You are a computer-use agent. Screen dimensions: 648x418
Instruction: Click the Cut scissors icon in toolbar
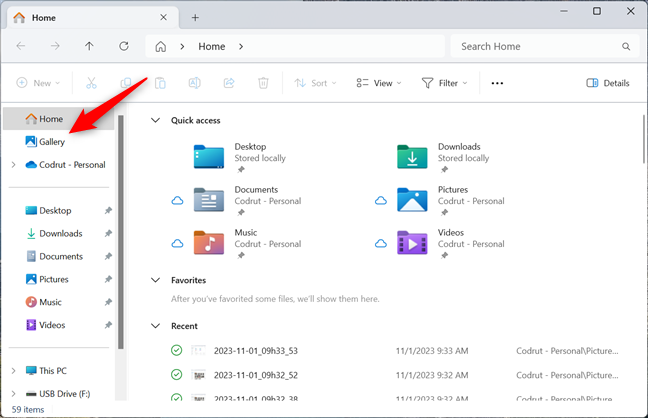[91, 83]
